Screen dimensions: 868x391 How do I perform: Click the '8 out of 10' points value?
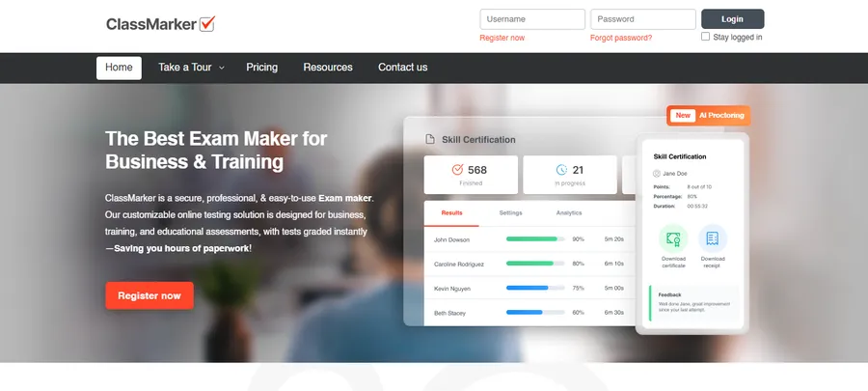[700, 187]
